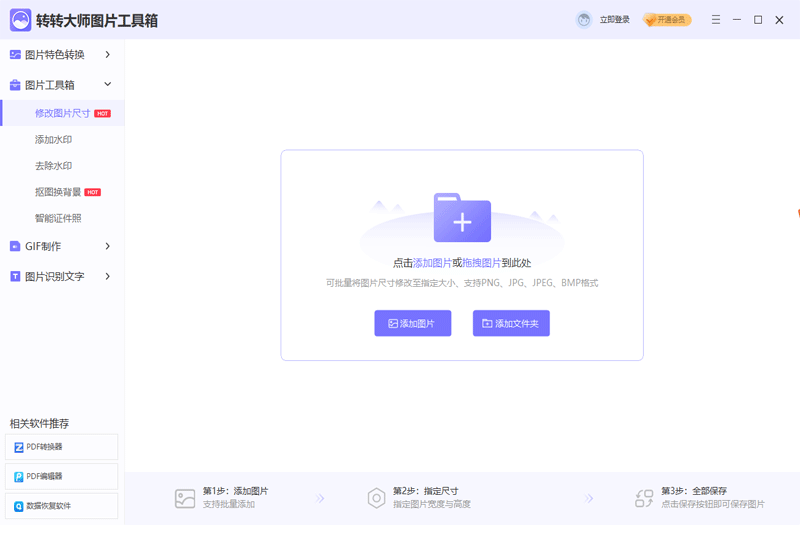Click the 转转大师 app logo icon
Viewport: 800px width, 533px height.
20,20
